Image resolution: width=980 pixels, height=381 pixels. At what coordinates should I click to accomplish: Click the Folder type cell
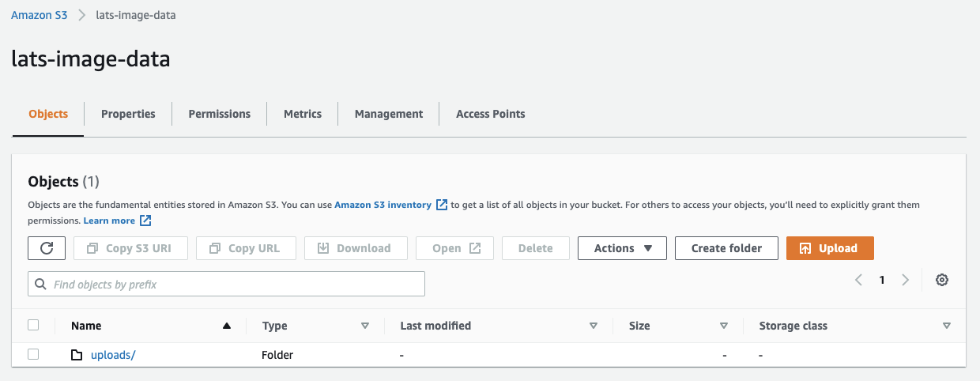tap(277, 355)
